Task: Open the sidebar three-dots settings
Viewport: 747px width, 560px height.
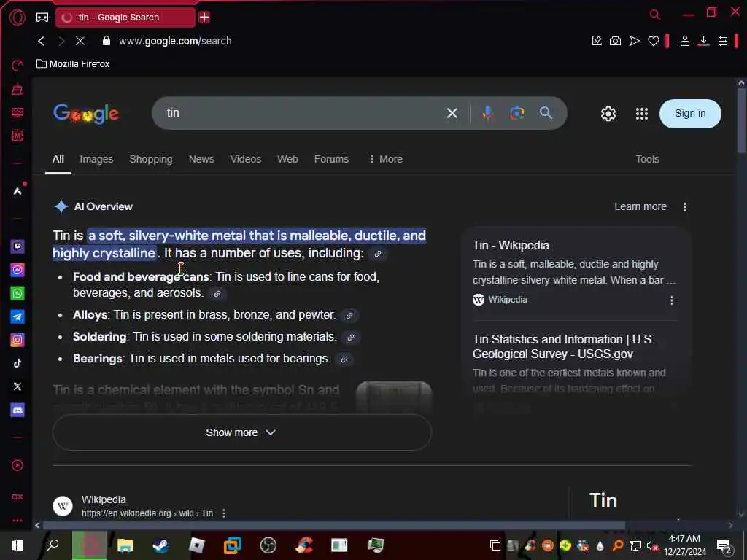Action: point(18,521)
